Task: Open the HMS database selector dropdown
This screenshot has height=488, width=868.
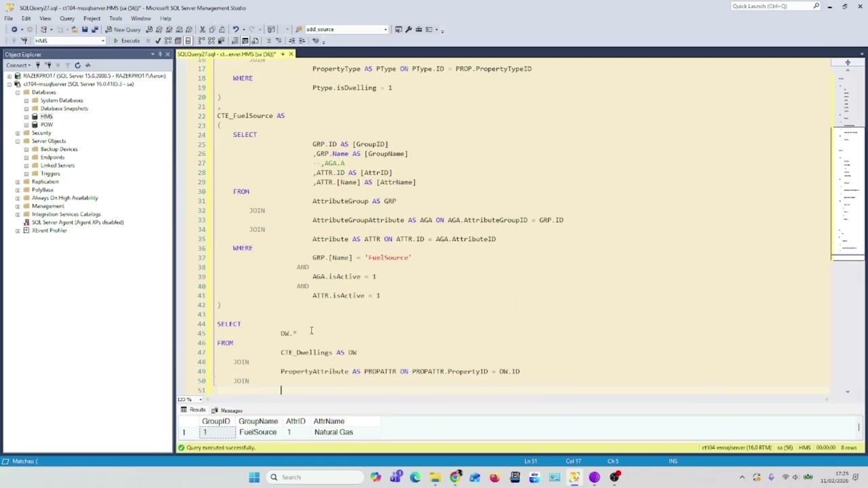Action: [103, 41]
